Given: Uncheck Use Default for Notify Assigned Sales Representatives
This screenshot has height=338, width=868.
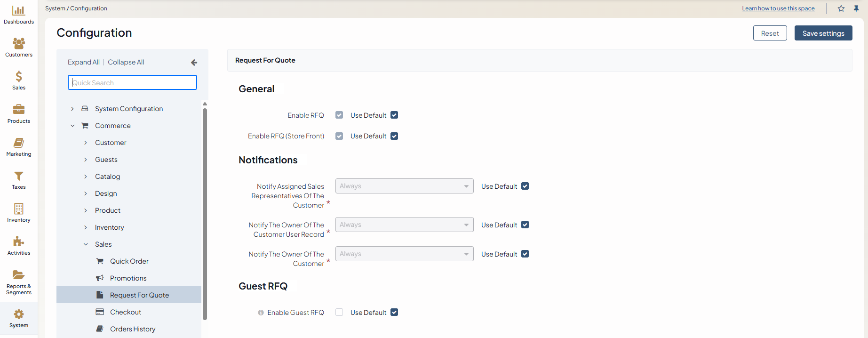Looking at the screenshot, I should coord(525,186).
